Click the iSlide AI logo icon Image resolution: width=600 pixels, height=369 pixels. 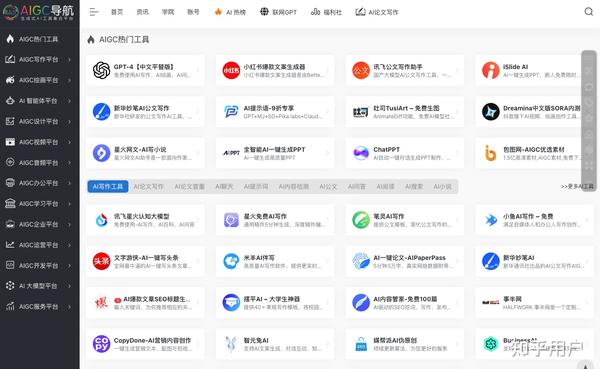point(491,70)
